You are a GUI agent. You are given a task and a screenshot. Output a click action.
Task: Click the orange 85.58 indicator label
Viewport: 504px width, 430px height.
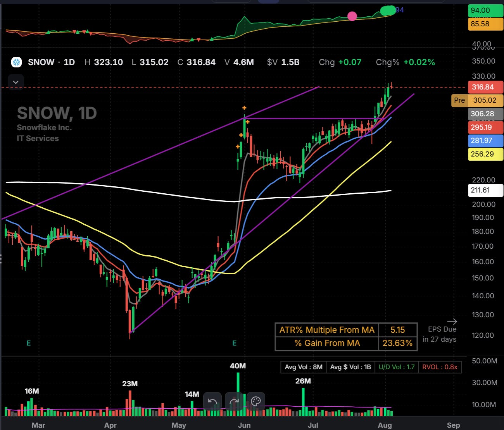pyautogui.click(x=485, y=24)
